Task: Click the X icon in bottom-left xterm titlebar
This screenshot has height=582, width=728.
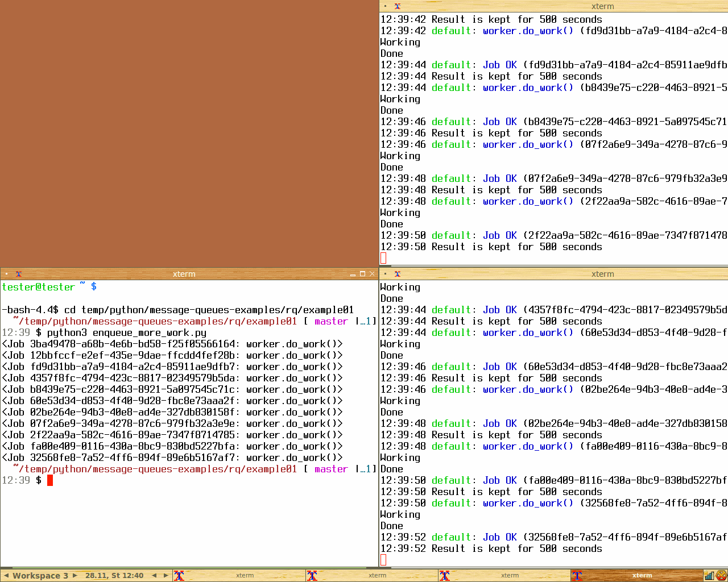Action: click(19, 274)
